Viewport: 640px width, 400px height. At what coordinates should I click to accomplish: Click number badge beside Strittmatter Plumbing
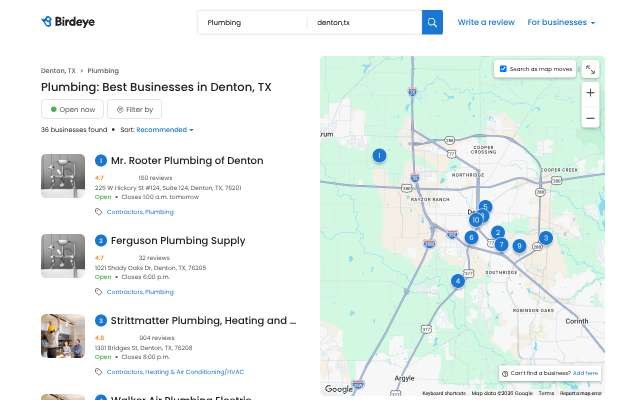101,320
